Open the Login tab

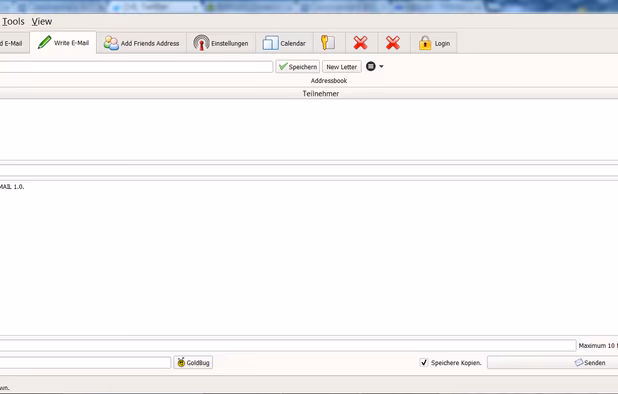pyautogui.click(x=434, y=43)
